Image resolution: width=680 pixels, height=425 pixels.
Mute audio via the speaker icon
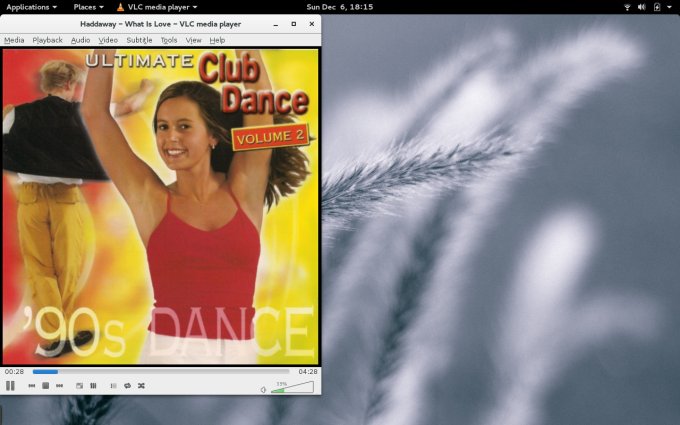tap(263, 389)
